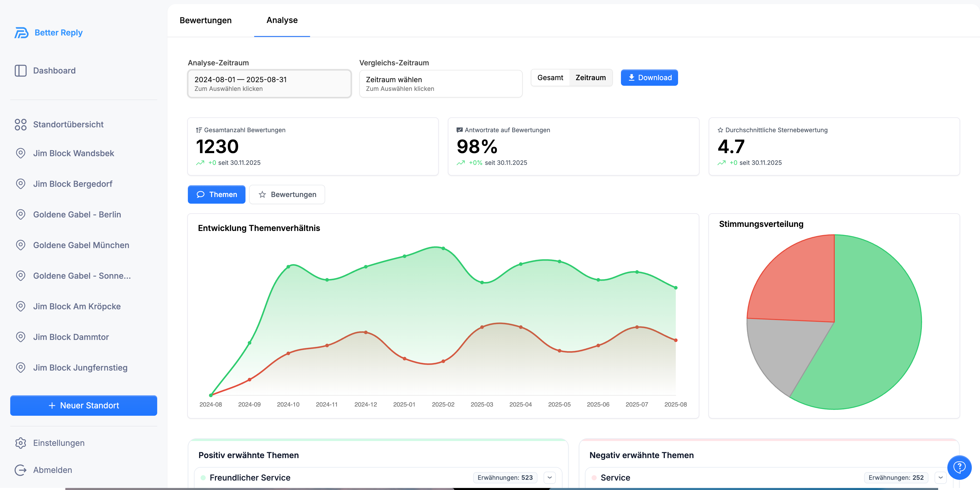Switch to the Bewertungen top tab
The width and height of the screenshot is (980, 490).
pos(205,20)
